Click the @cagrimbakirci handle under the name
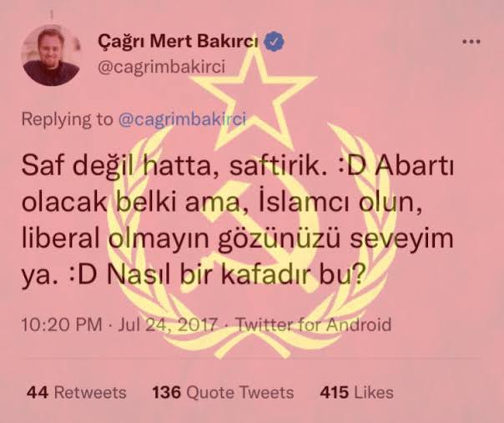 (161, 68)
